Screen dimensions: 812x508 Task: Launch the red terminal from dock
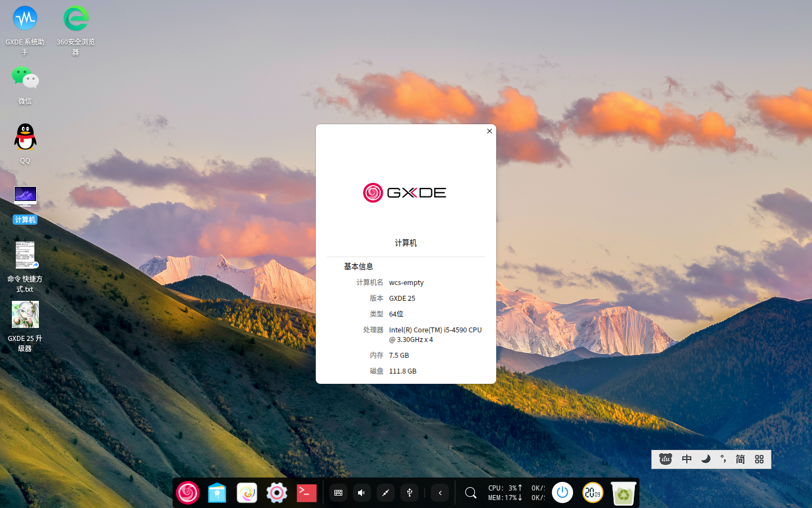[x=307, y=493]
